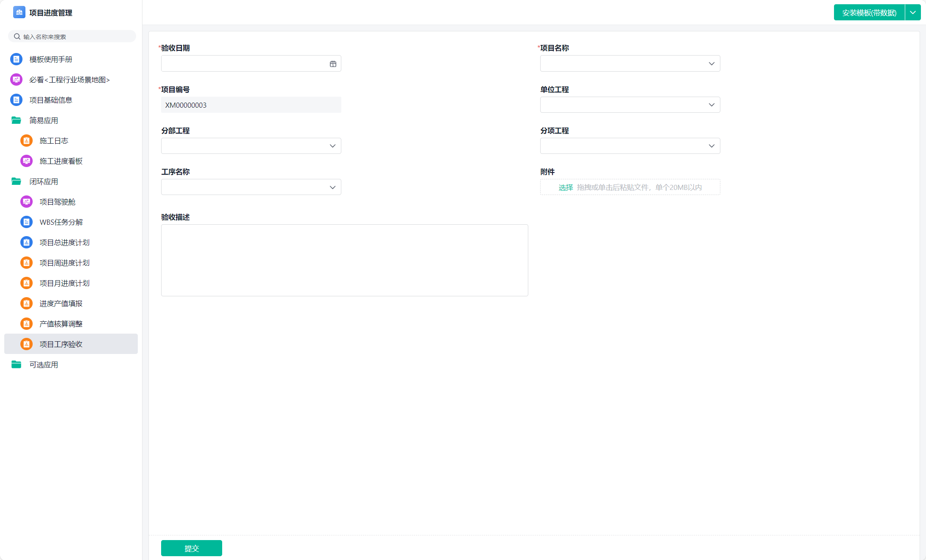The height and width of the screenshot is (560, 926).
Task: Expand the 可选应用 folder
Action: click(x=16, y=365)
